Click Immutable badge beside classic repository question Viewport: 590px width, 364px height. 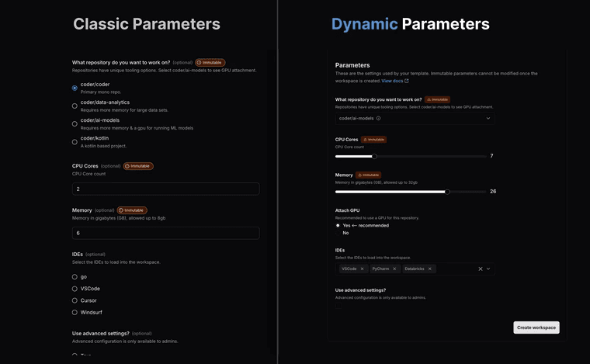[210, 63]
